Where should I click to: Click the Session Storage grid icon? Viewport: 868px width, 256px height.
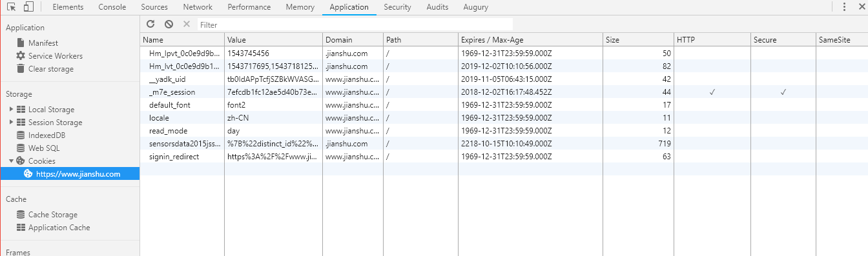(21, 123)
